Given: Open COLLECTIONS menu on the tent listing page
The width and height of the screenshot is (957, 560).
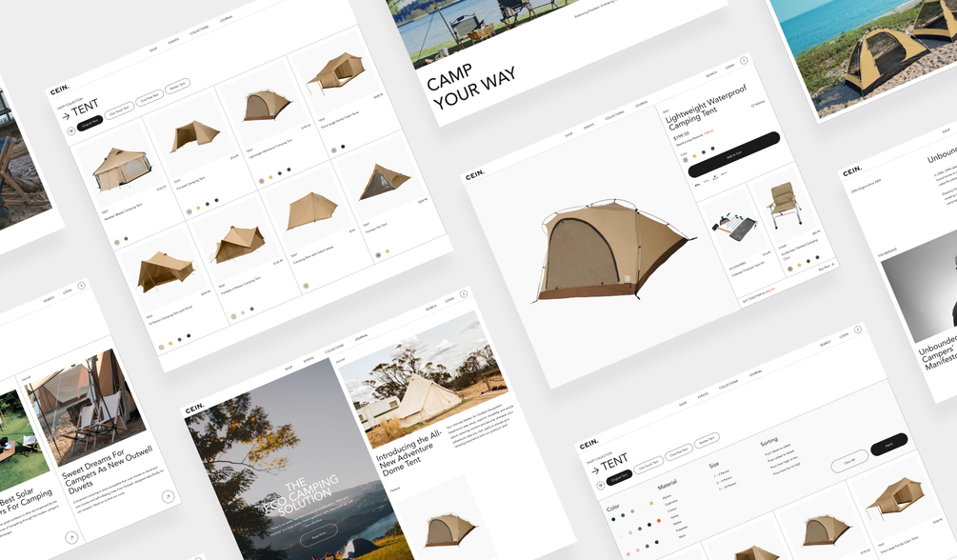Looking at the screenshot, I should click(199, 30).
